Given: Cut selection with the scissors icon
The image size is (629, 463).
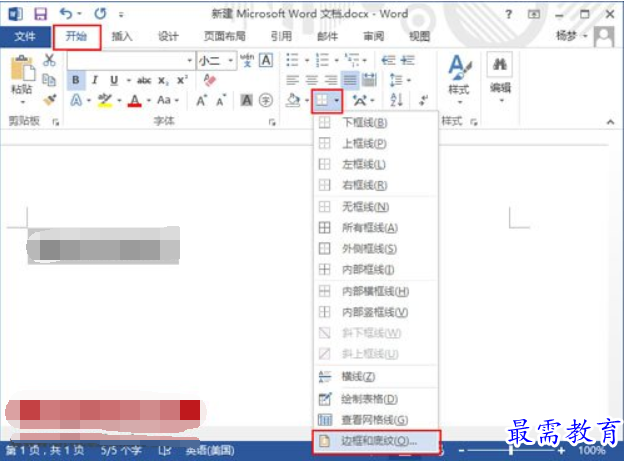Looking at the screenshot, I should [49, 60].
